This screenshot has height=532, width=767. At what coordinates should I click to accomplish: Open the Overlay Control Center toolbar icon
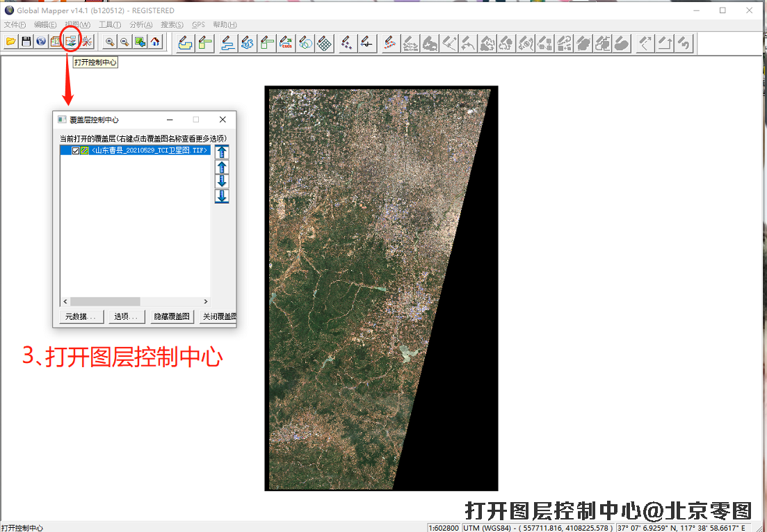coord(71,42)
